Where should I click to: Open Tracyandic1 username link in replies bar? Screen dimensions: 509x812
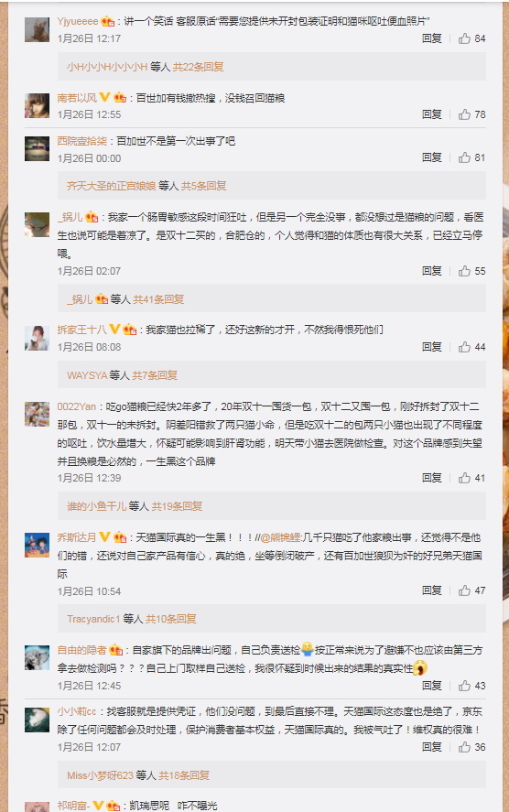coord(93,619)
